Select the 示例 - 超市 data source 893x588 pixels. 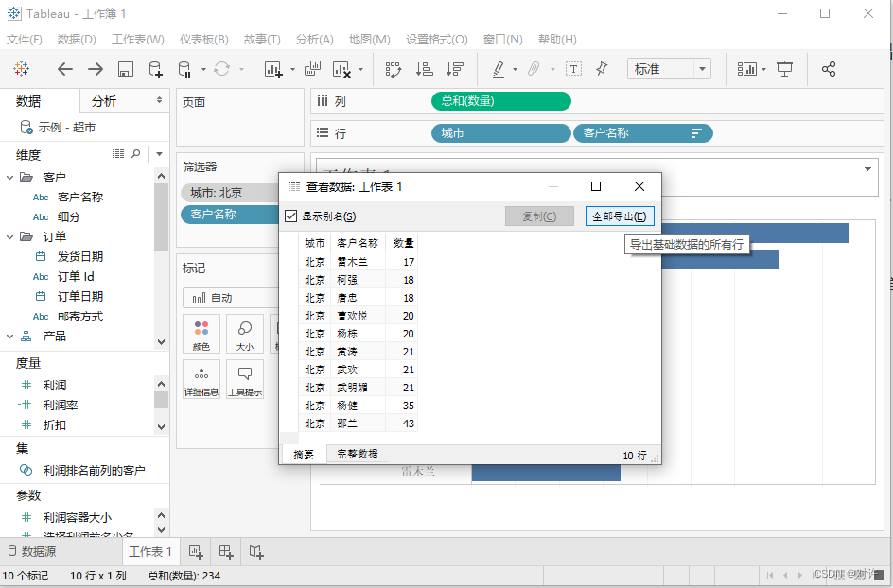click(66, 128)
